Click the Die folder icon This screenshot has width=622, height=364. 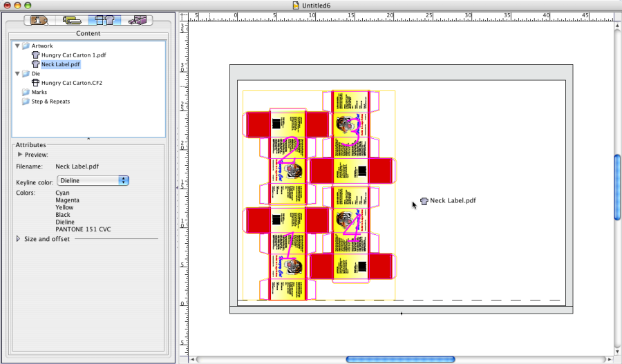[26, 74]
